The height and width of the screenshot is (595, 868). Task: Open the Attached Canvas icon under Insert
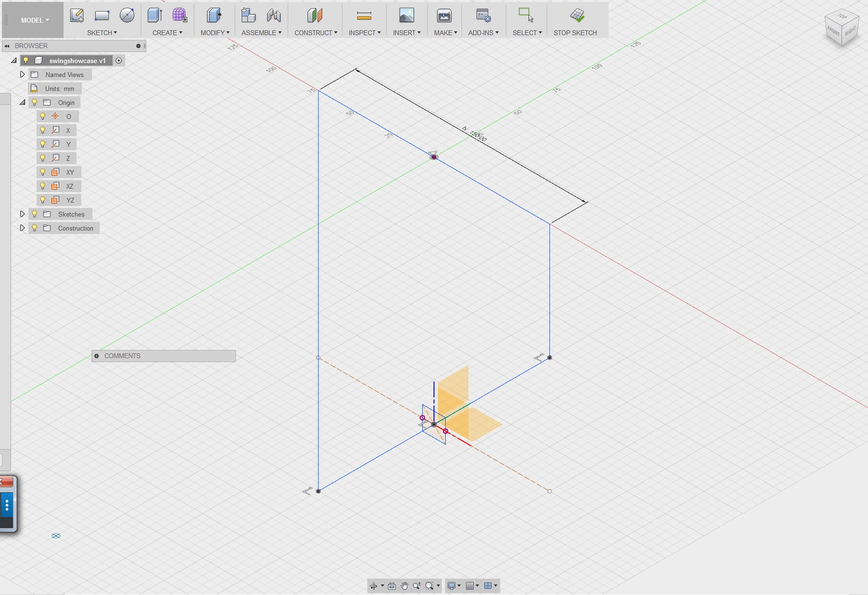pos(407,15)
